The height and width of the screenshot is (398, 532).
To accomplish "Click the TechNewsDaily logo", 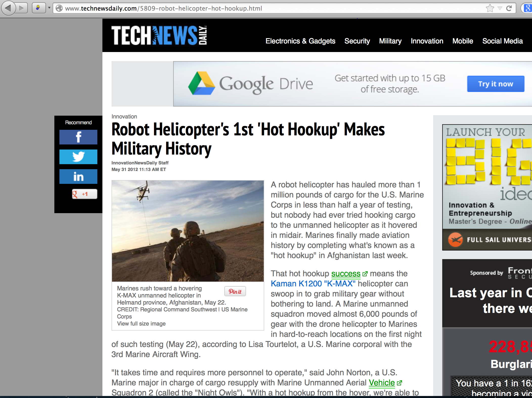I will (159, 35).
